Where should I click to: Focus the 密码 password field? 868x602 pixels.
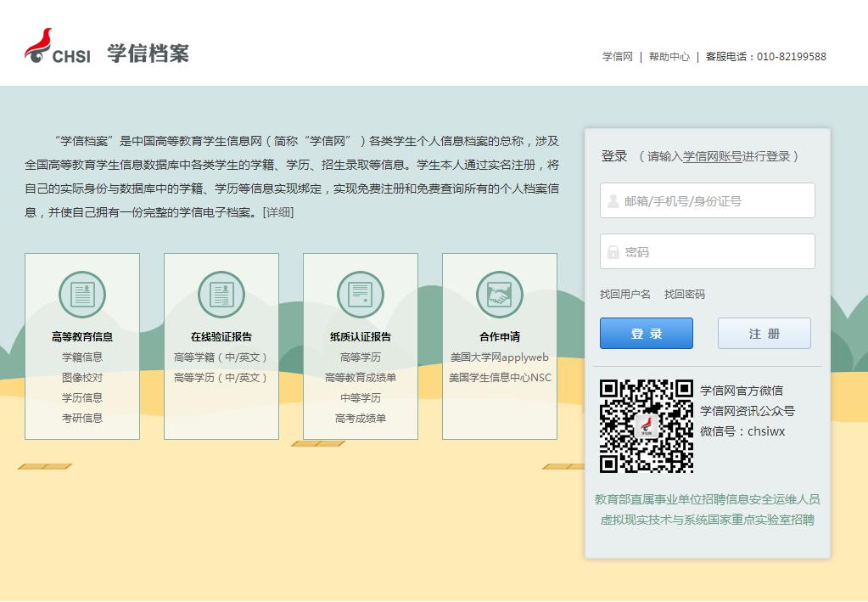pyautogui.click(x=708, y=252)
